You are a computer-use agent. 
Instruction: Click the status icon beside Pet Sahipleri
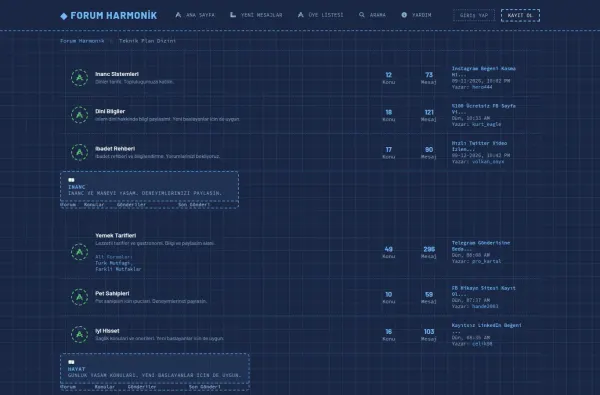tap(80, 297)
